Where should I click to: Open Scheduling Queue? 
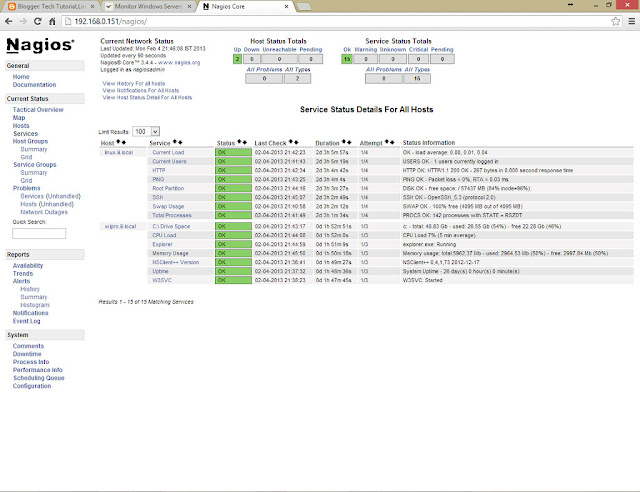tap(39, 378)
